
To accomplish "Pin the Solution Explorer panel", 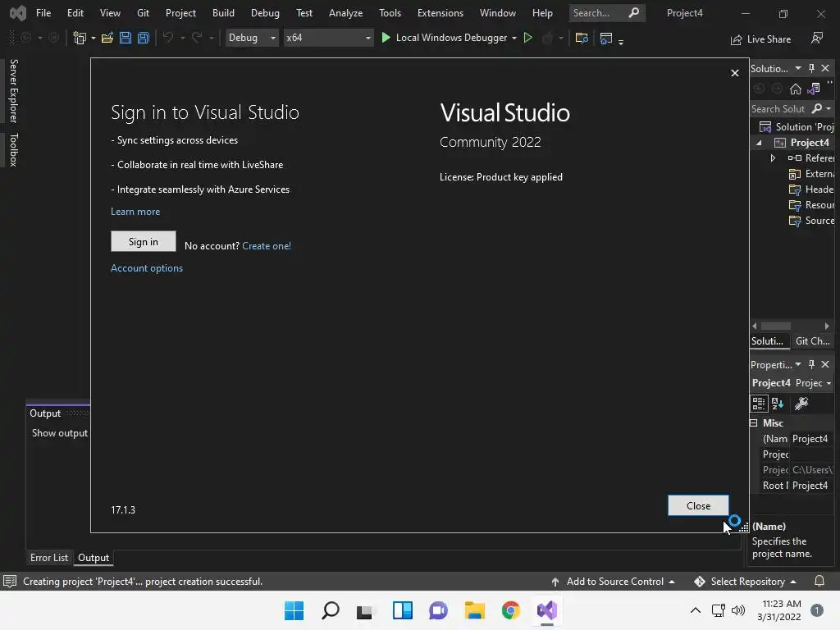I will click(811, 68).
